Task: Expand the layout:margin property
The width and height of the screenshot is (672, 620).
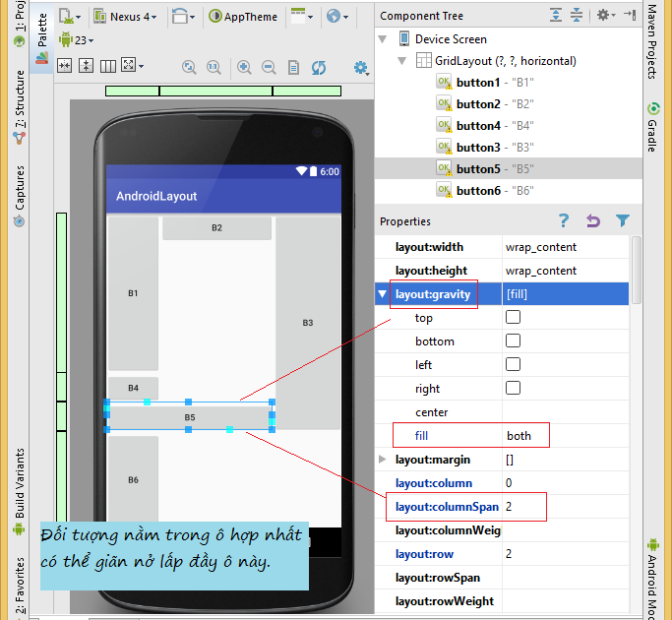Action: point(383,460)
